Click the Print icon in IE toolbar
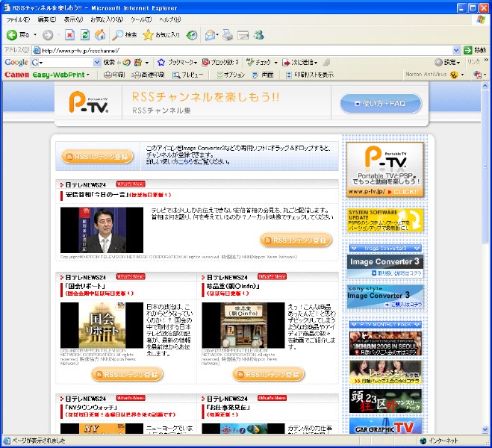 228,35
